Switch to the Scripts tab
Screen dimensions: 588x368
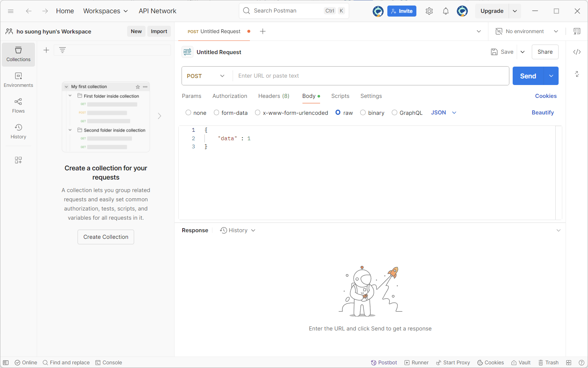[x=340, y=96]
